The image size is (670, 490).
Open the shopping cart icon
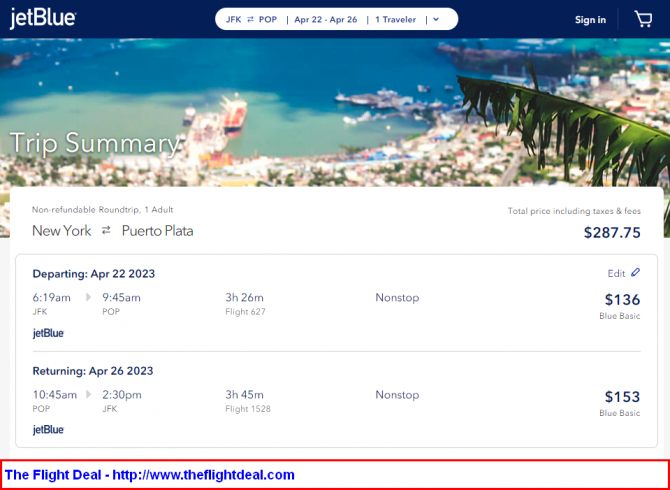[x=643, y=19]
